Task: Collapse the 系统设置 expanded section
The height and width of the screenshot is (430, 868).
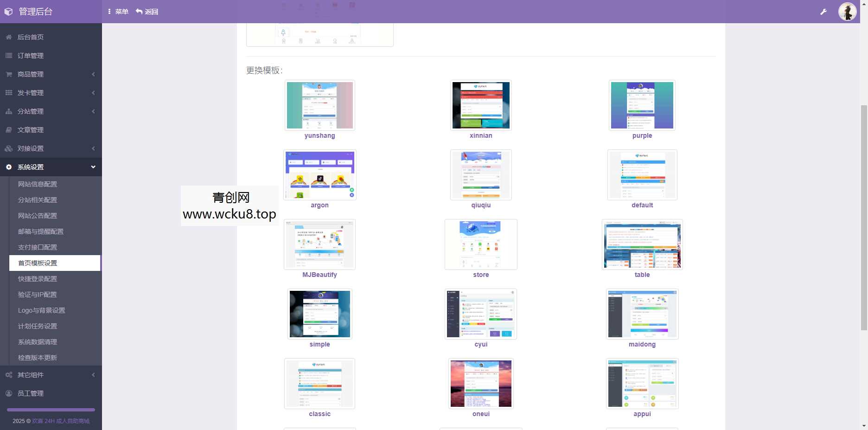Action: tap(93, 167)
